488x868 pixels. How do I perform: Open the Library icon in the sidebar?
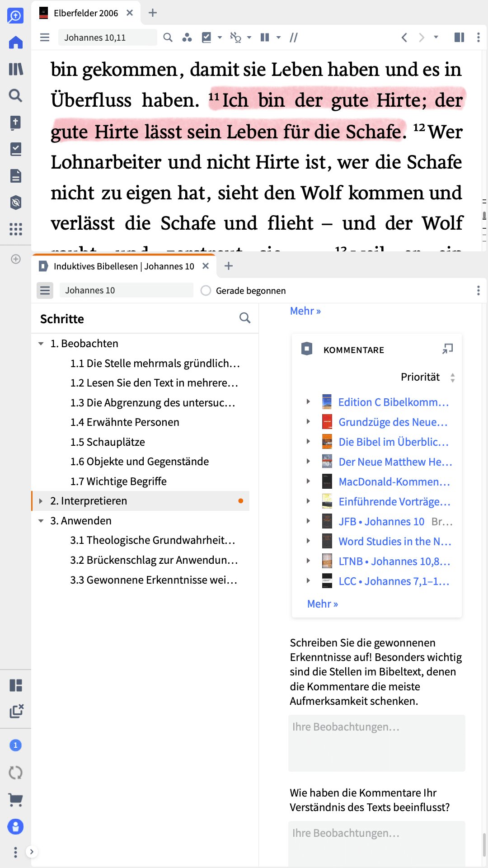click(x=15, y=69)
